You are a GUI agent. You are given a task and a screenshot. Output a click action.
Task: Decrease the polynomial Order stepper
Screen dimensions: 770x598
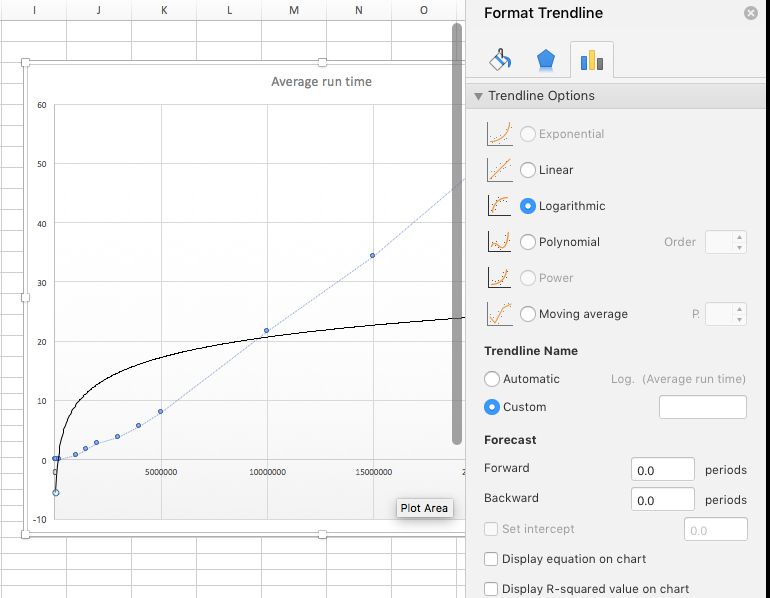click(x=739, y=247)
